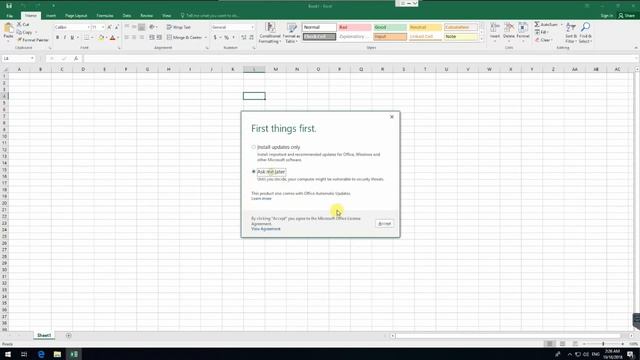
Task: Apply the Bad cell style swatch
Action: 354,27
